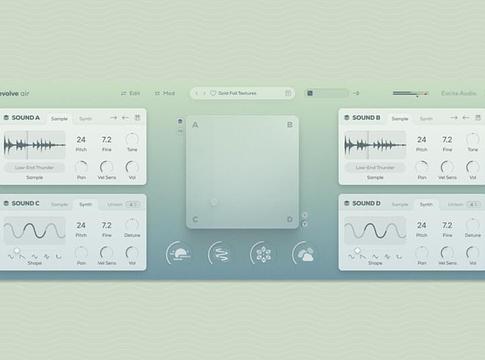Click the Shape slider handle in Sound D
Viewport: 485px width, 360px height.
(358, 250)
